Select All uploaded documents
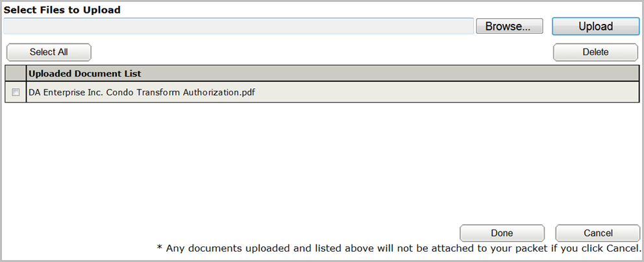Image resolution: width=644 pixels, height=262 pixels. point(49,52)
